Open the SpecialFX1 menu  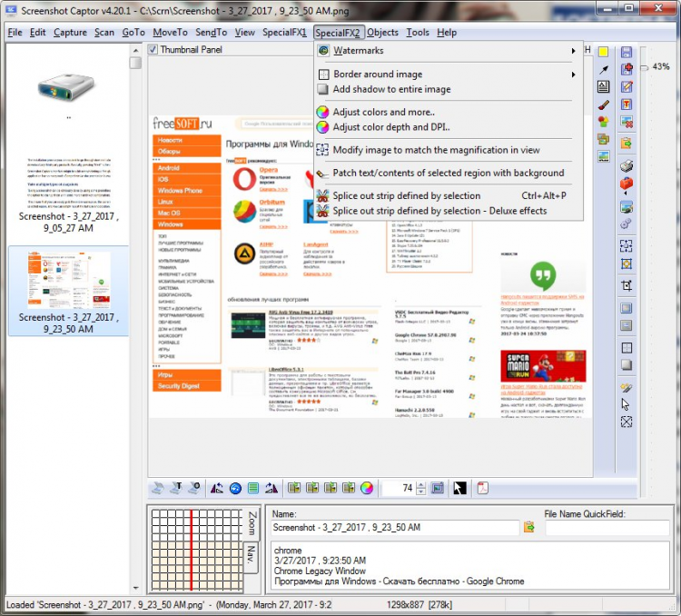click(x=284, y=33)
